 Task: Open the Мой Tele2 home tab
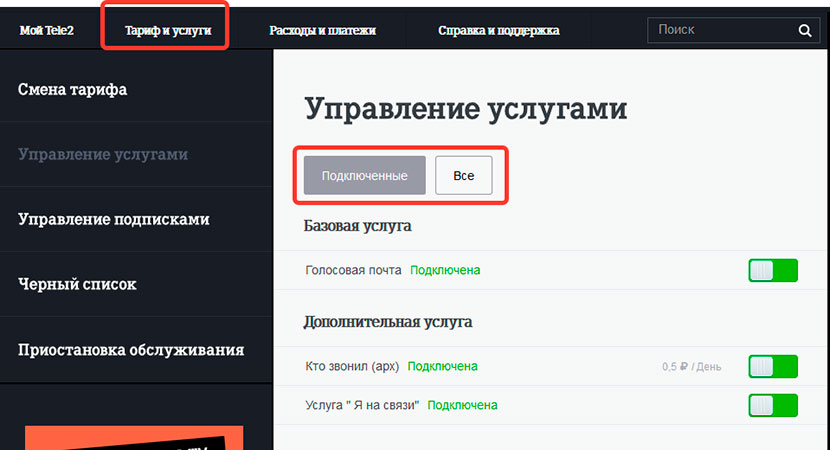coord(47,31)
